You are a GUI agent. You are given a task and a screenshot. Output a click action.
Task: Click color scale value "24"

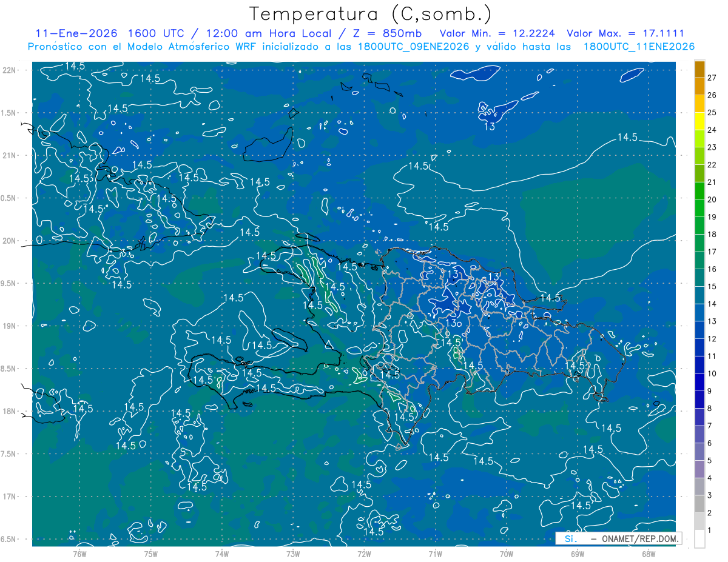point(712,130)
